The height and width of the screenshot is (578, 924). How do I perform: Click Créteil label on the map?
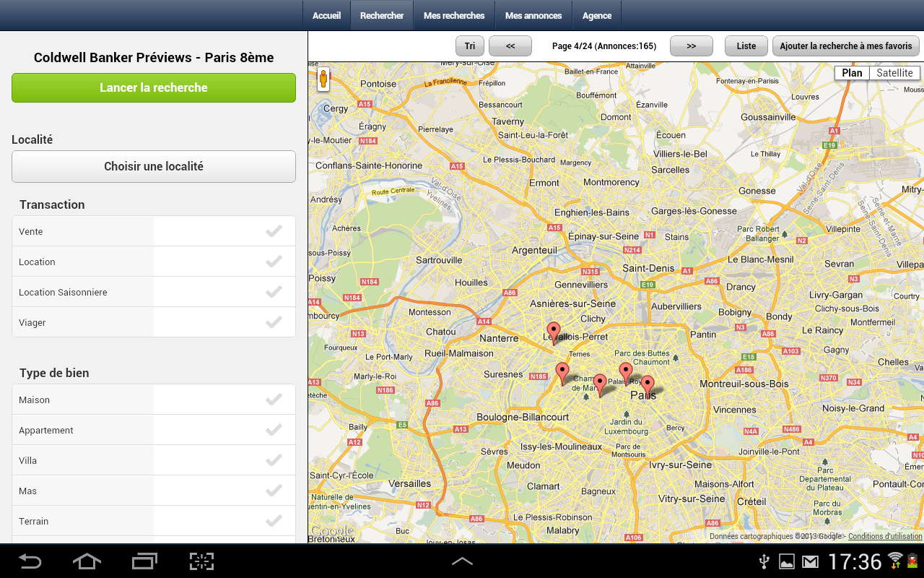point(751,501)
